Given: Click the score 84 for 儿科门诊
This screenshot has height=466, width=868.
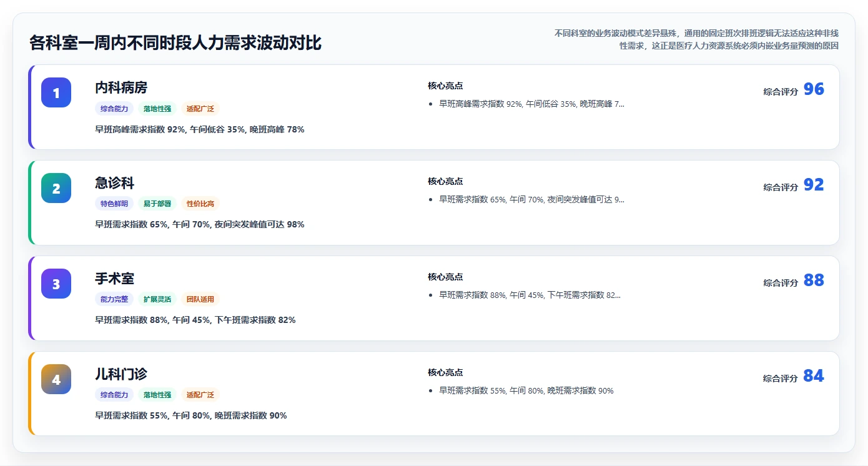Looking at the screenshot, I should (x=814, y=376).
